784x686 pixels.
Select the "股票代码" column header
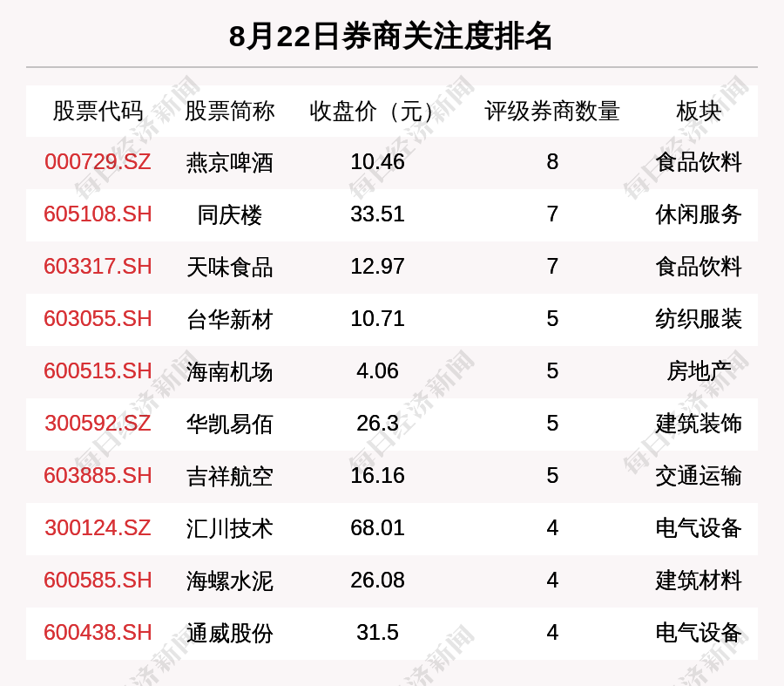[98, 111]
